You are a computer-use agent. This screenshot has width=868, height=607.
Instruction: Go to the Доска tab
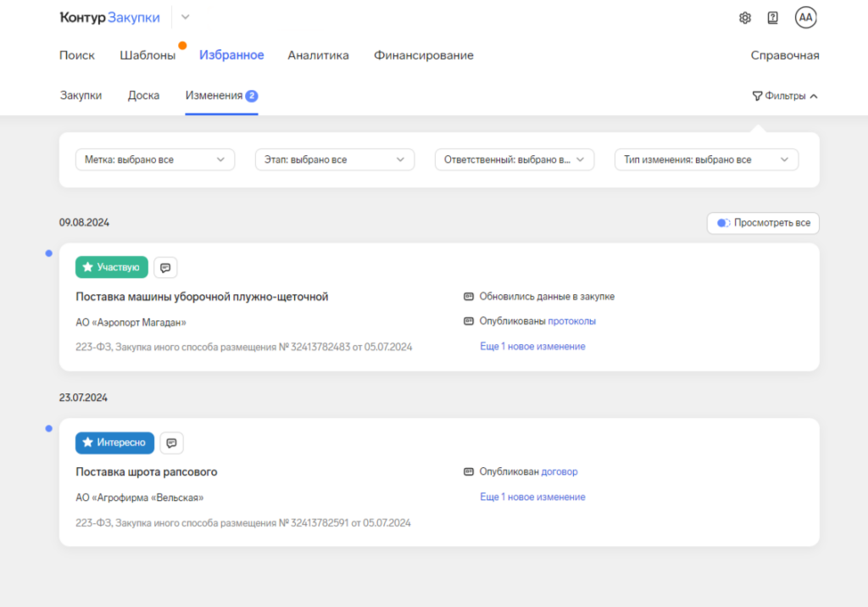click(143, 96)
